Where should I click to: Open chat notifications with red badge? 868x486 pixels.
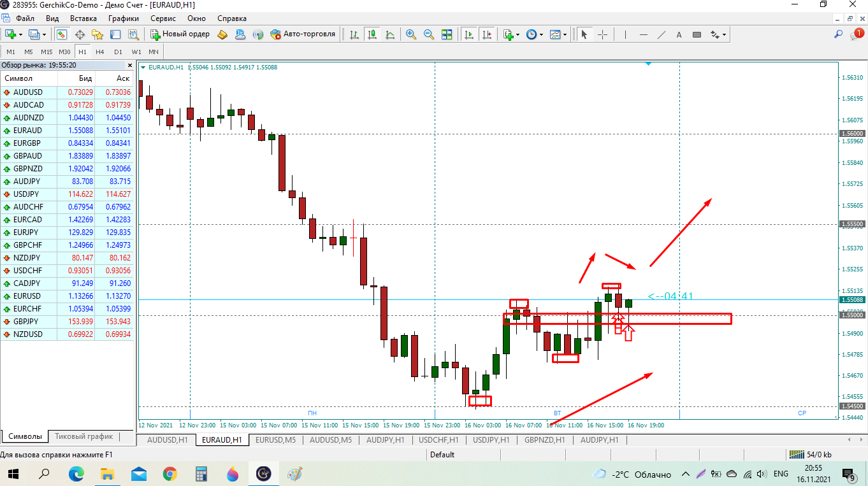pyautogui.click(x=857, y=34)
